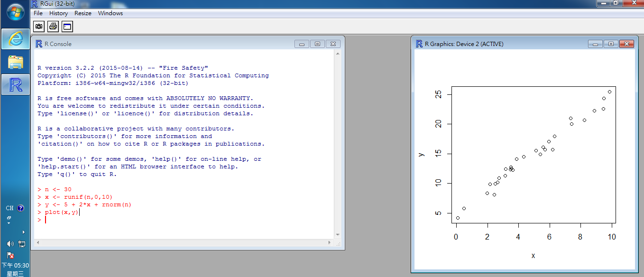Show hidden tray icons arrow

point(23,232)
